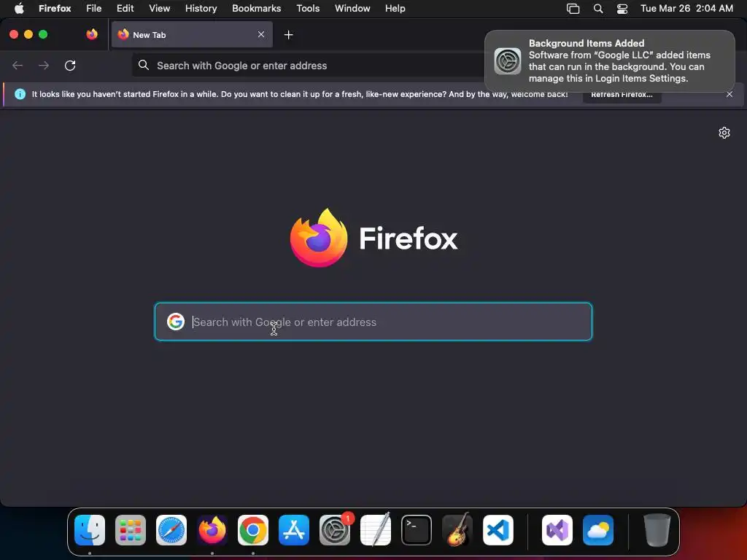Open the Window menu
The height and width of the screenshot is (560, 747).
pyautogui.click(x=352, y=8)
